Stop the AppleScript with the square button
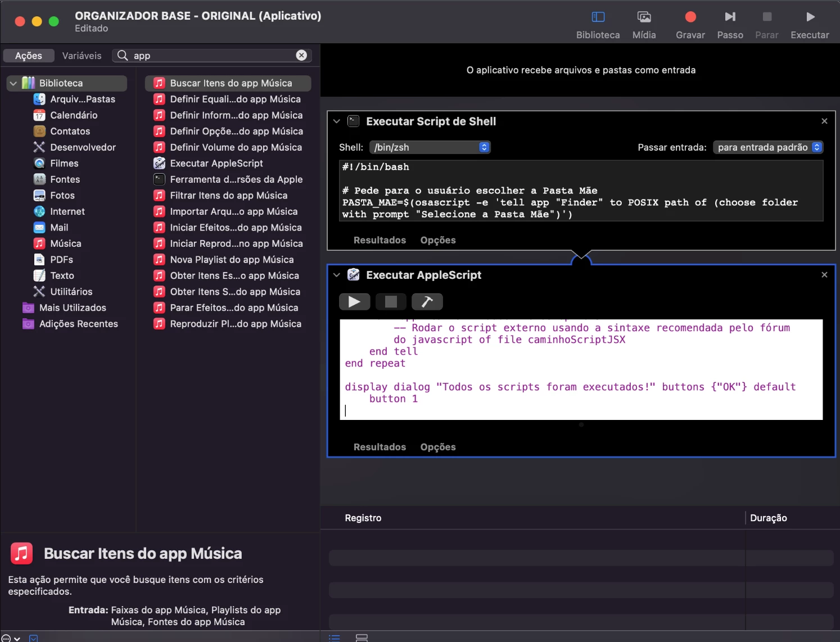Viewport: 840px width, 642px height. pyautogui.click(x=391, y=302)
